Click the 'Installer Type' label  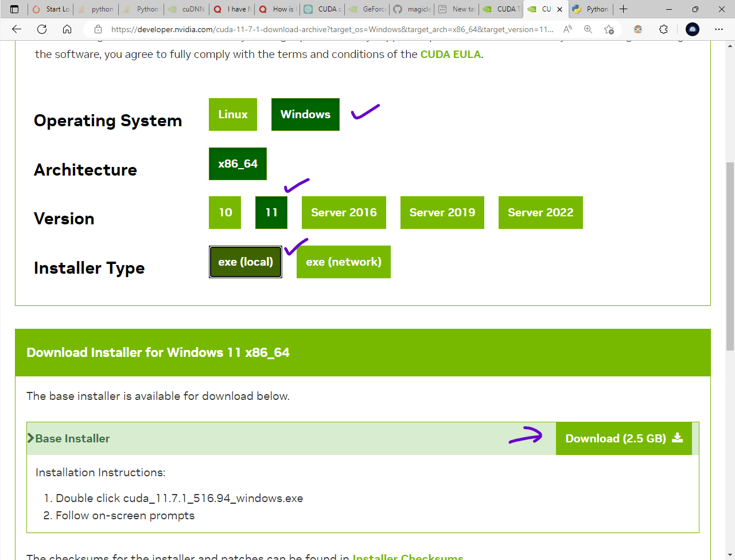[89, 269]
